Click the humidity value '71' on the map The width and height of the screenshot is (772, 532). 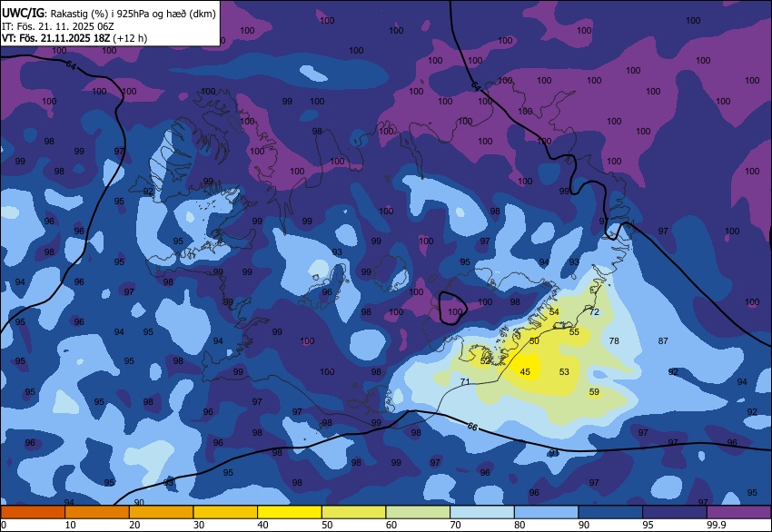tap(465, 381)
